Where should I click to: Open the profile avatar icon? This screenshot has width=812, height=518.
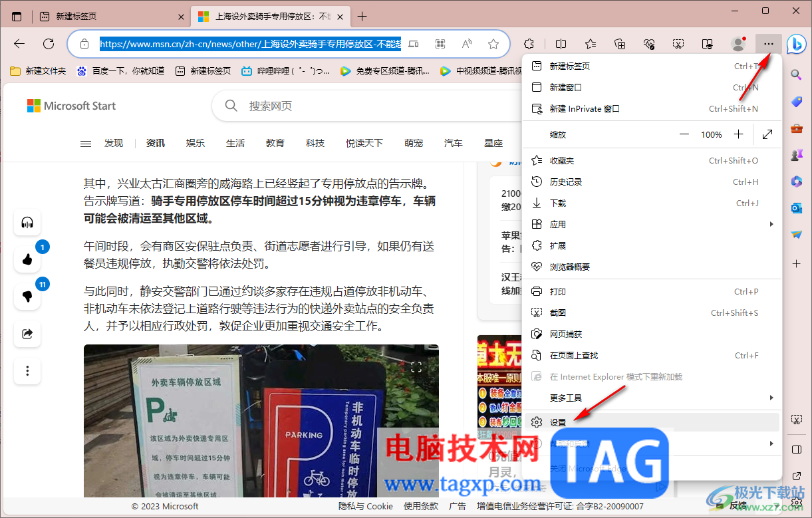pyautogui.click(x=738, y=44)
